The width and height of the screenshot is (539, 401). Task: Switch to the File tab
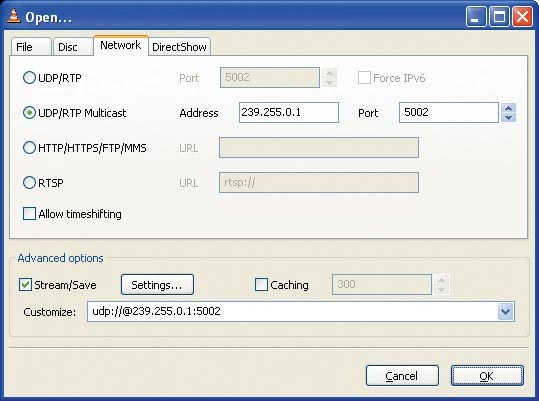[31, 47]
